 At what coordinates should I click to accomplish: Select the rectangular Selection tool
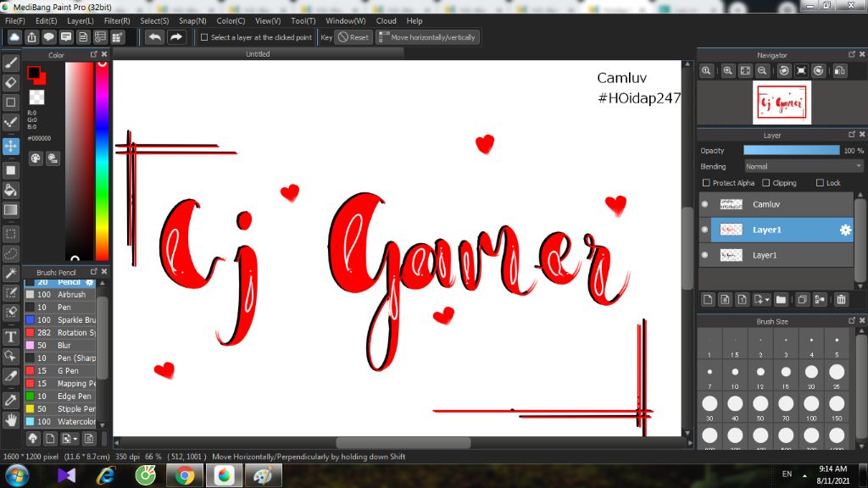(10, 234)
